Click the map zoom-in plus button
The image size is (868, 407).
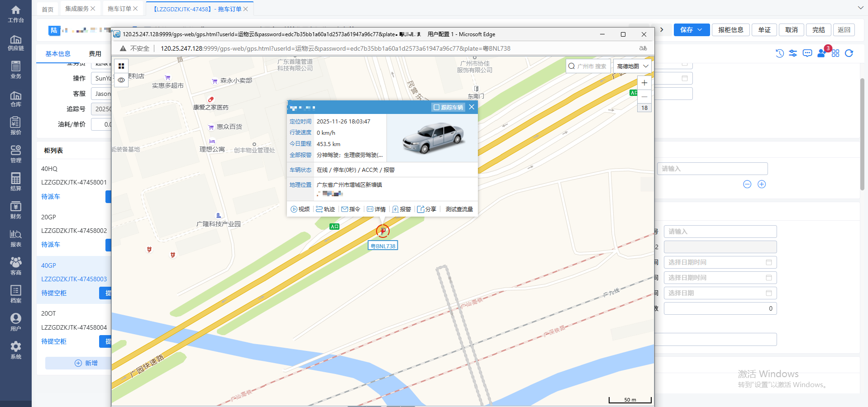644,83
